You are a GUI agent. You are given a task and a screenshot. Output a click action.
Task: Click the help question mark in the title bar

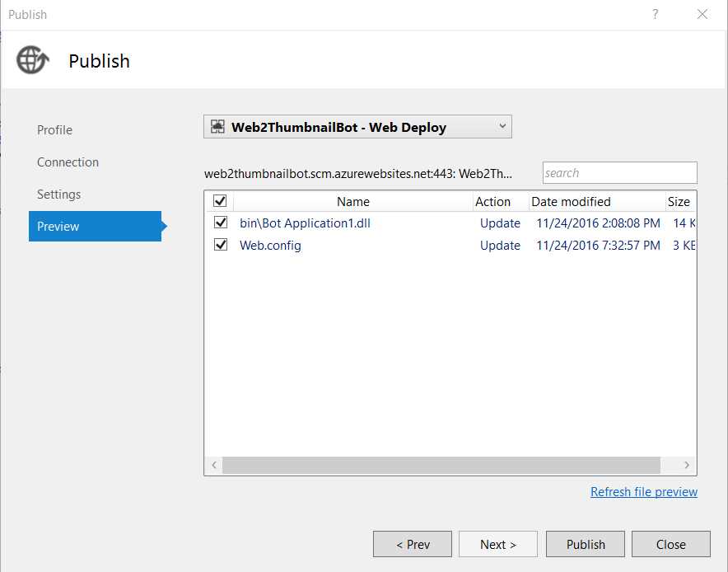(655, 14)
